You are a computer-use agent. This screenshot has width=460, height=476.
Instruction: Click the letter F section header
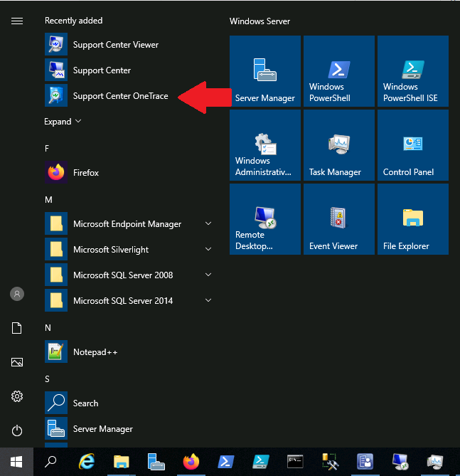point(47,149)
